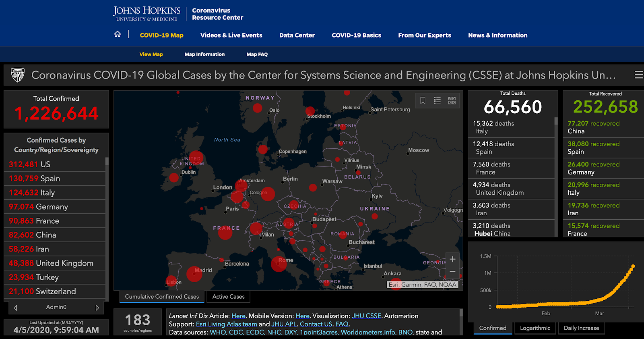Click the Esri, Garmin, FAO, NOAA attribution
Viewport: 644px width, 339px height.
coord(423,285)
